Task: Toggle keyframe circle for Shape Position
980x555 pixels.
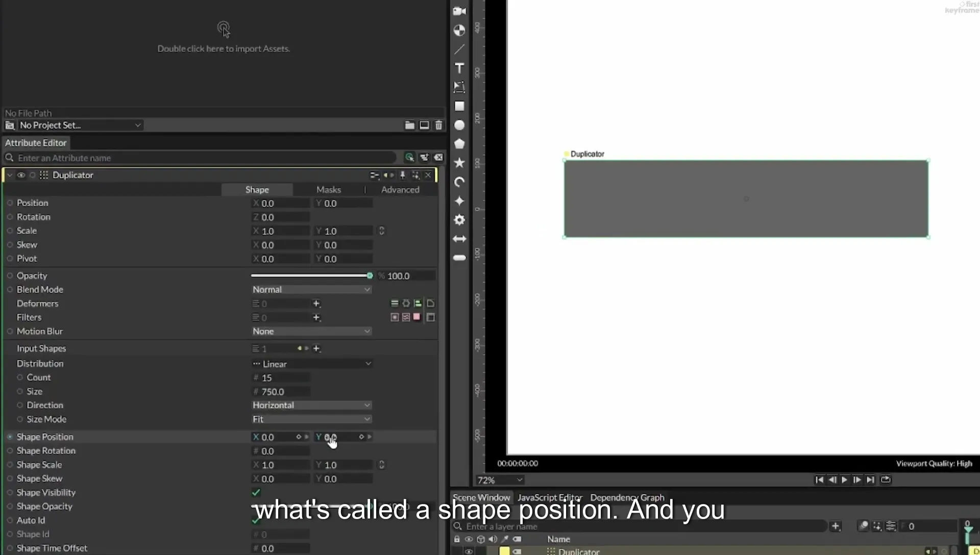Action: [x=10, y=437]
